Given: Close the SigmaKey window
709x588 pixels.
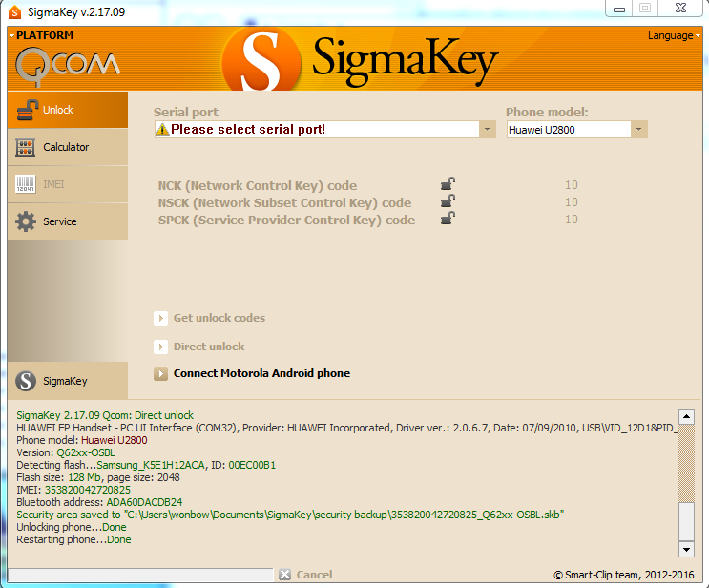Looking at the screenshot, I should [x=680, y=9].
